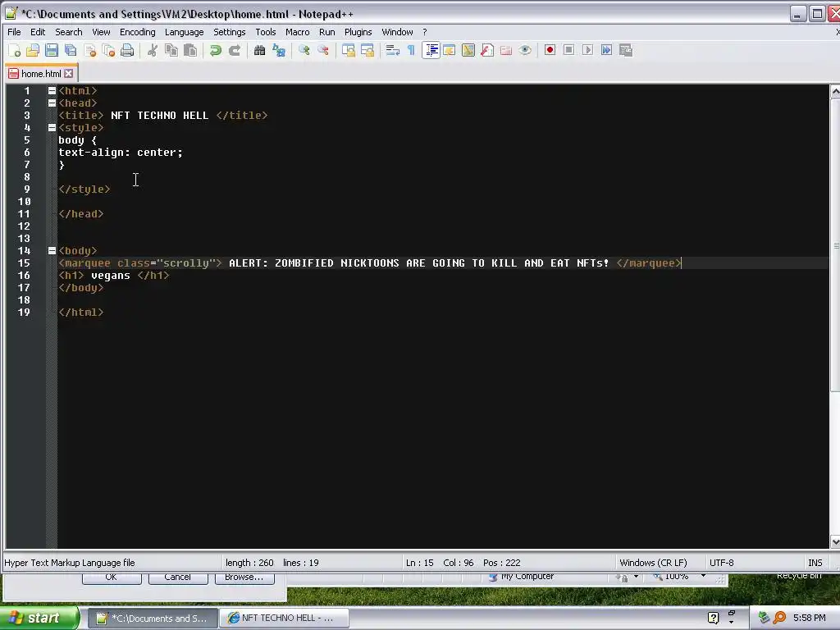This screenshot has width=840, height=630.
Task: Open the File menu
Action: tap(14, 32)
